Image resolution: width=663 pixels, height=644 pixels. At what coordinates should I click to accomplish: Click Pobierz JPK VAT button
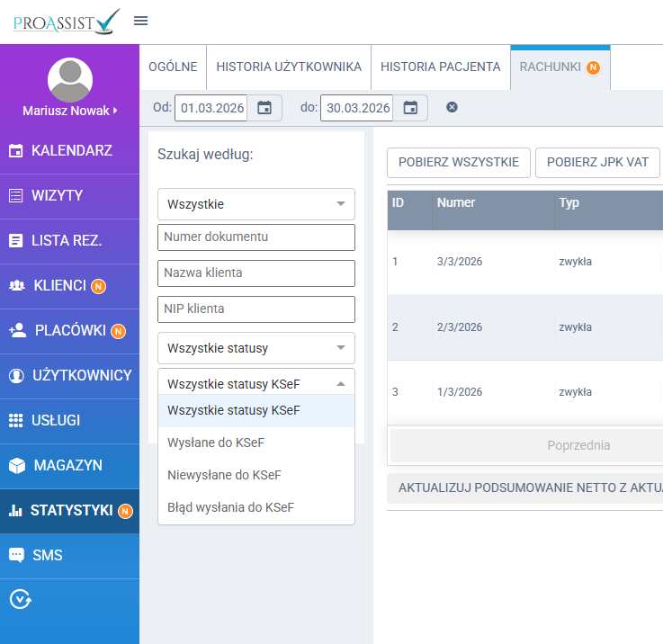597,163
